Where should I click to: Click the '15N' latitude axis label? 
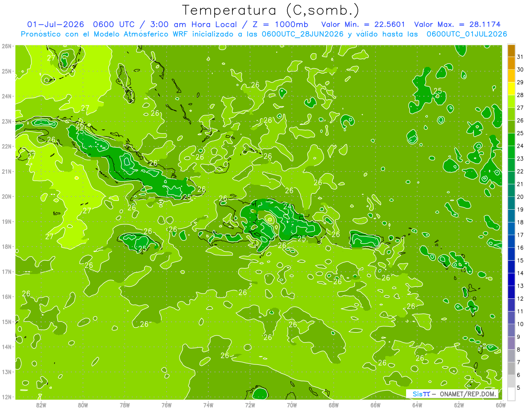(6, 321)
